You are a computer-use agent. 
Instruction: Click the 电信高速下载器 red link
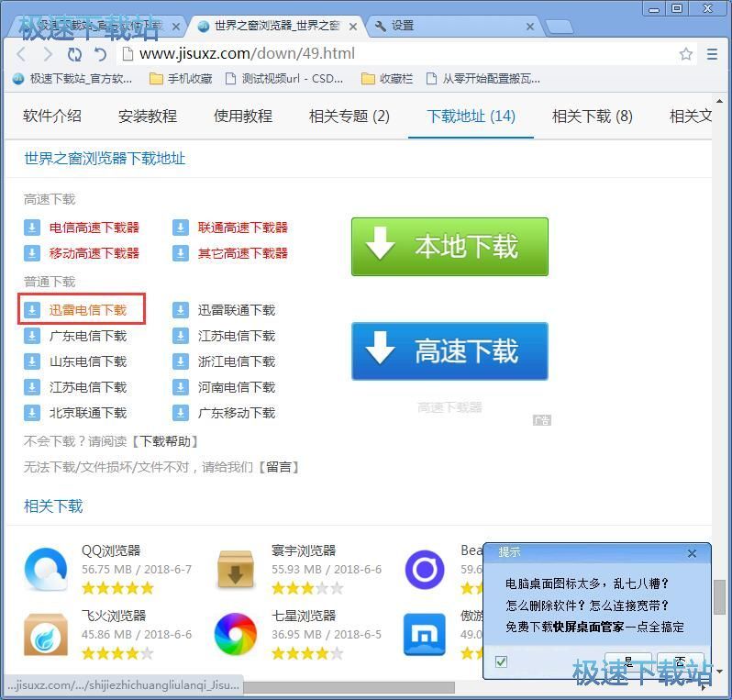94,228
